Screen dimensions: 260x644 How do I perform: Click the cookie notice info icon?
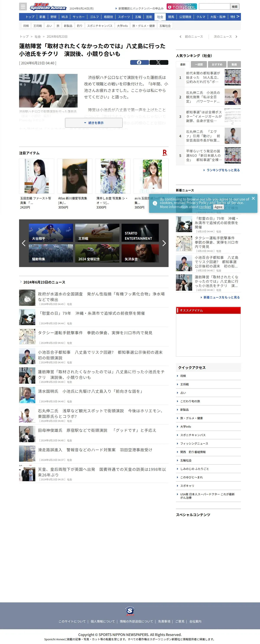155,203
